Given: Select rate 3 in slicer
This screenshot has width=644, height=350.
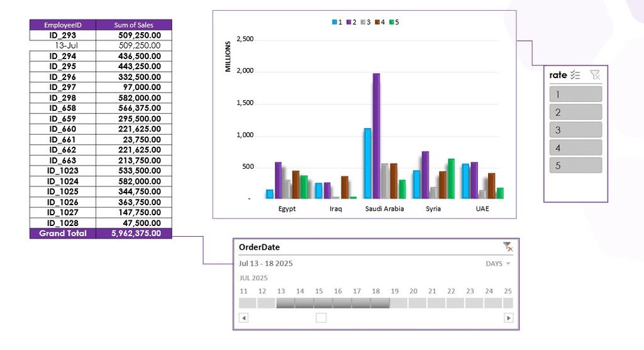Looking at the screenshot, I should pos(575,130).
